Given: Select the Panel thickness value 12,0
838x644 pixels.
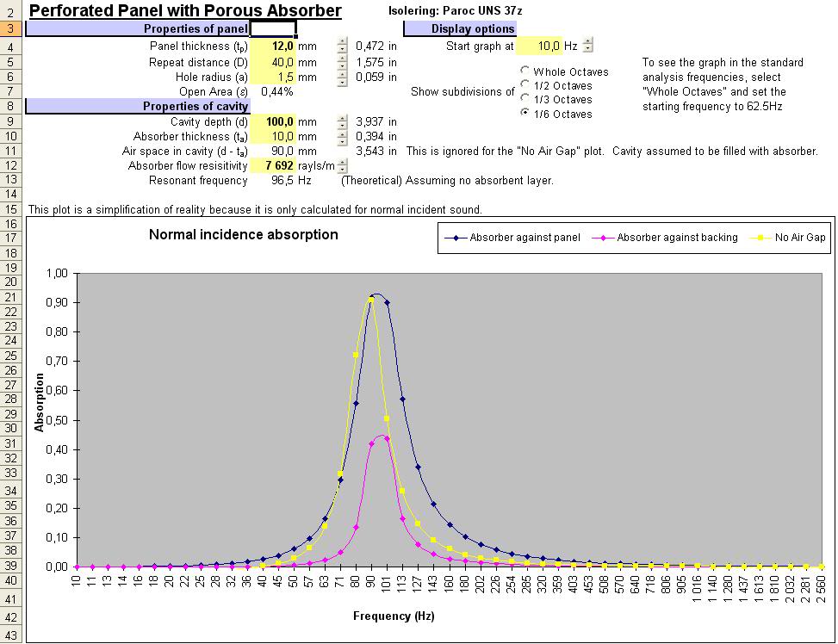Looking at the screenshot, I should click(x=272, y=46).
